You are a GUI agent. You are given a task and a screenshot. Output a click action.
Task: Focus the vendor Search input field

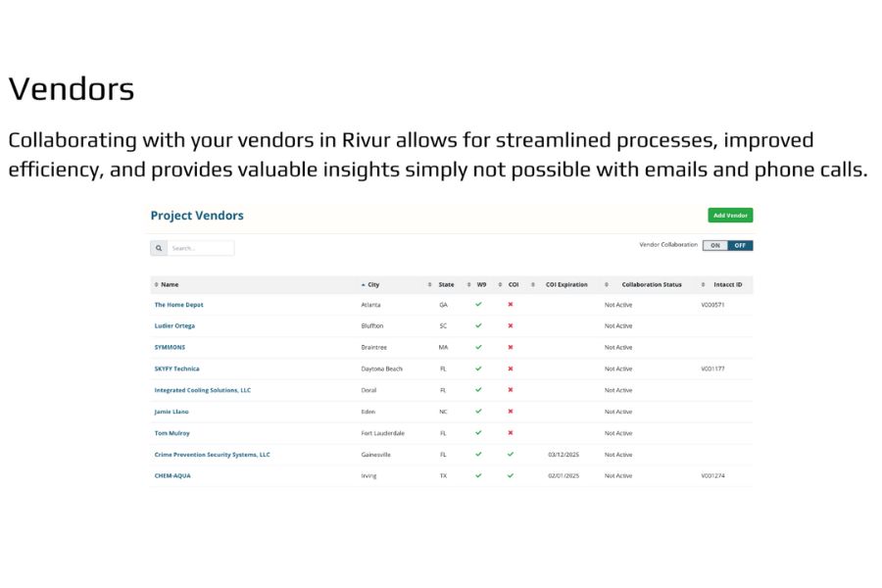click(x=201, y=248)
